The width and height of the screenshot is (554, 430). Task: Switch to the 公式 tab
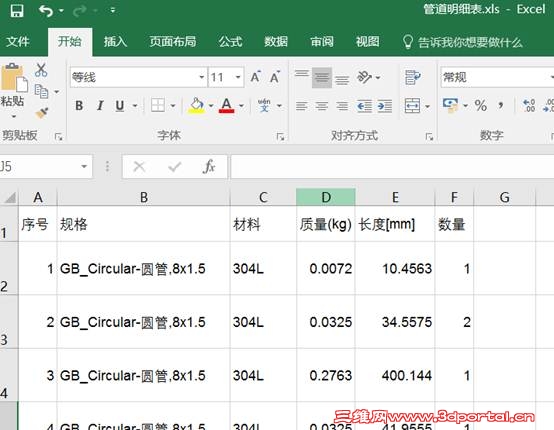(x=230, y=42)
